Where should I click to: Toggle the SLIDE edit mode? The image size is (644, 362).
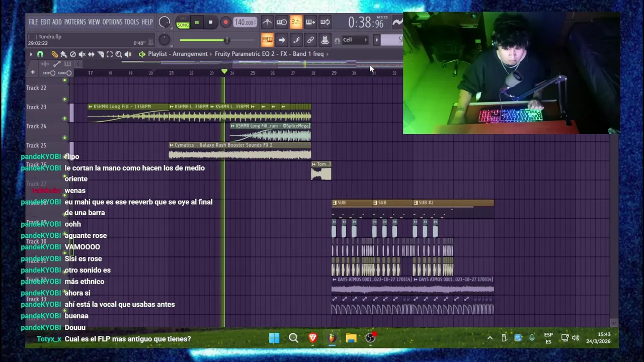tap(65, 73)
